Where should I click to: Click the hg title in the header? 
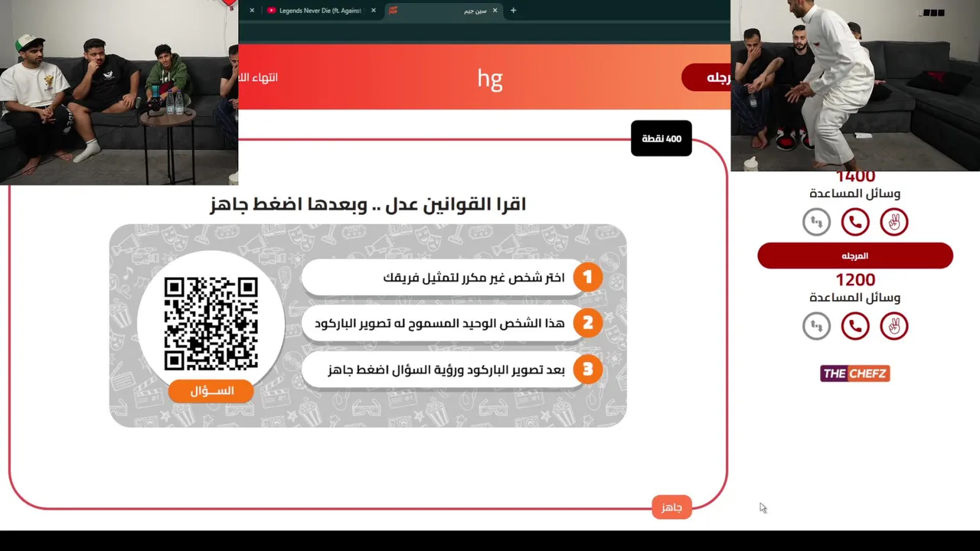[490, 78]
